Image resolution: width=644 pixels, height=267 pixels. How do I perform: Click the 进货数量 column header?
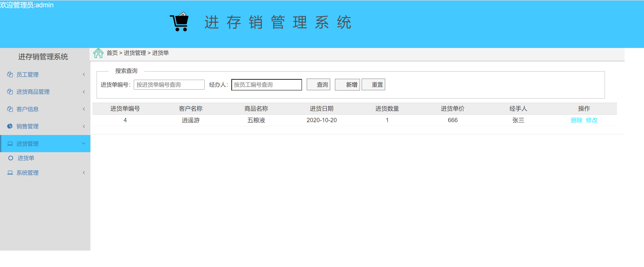pyautogui.click(x=387, y=109)
